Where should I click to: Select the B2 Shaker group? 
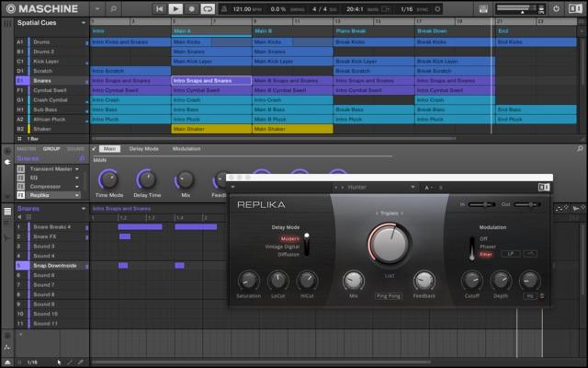[51, 129]
